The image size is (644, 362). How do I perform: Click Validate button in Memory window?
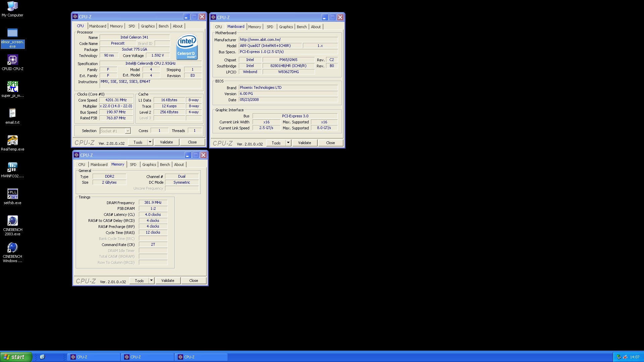pyautogui.click(x=168, y=281)
